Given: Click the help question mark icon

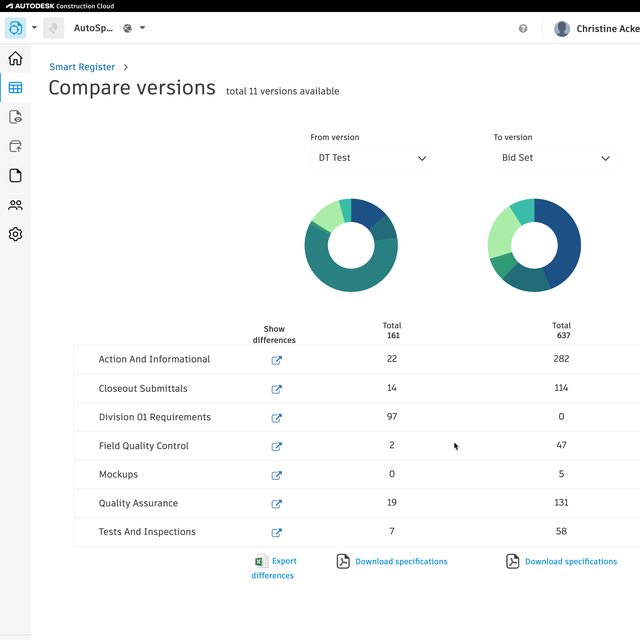Looking at the screenshot, I should [523, 29].
